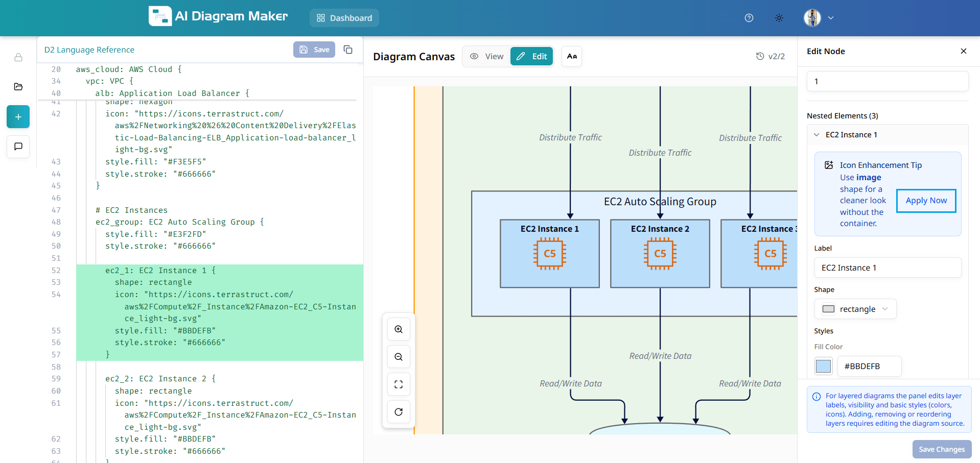Screen dimensions: 980x463
Task: Switch to View mode on the canvas
Action: tap(486, 56)
